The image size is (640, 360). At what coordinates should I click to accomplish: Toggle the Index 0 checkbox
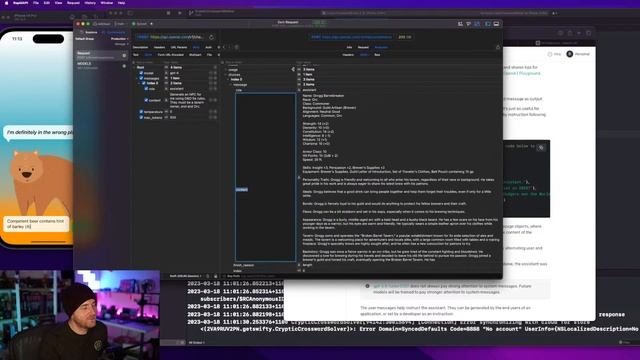(144, 83)
